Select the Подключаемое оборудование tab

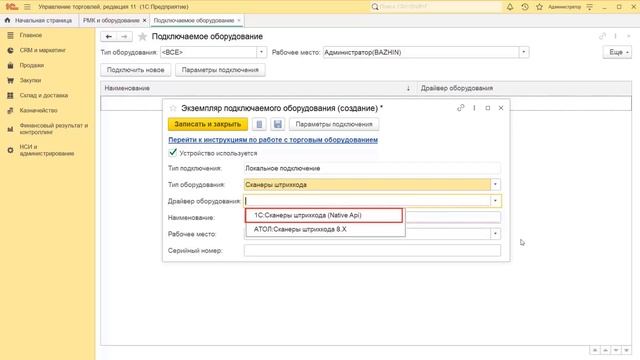[x=194, y=20]
